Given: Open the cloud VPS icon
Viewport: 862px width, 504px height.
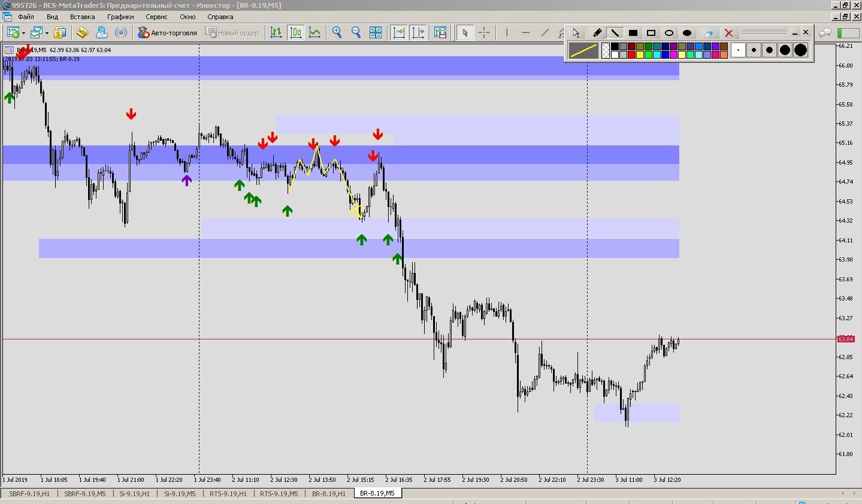Looking at the screenshot, I should (x=102, y=32).
